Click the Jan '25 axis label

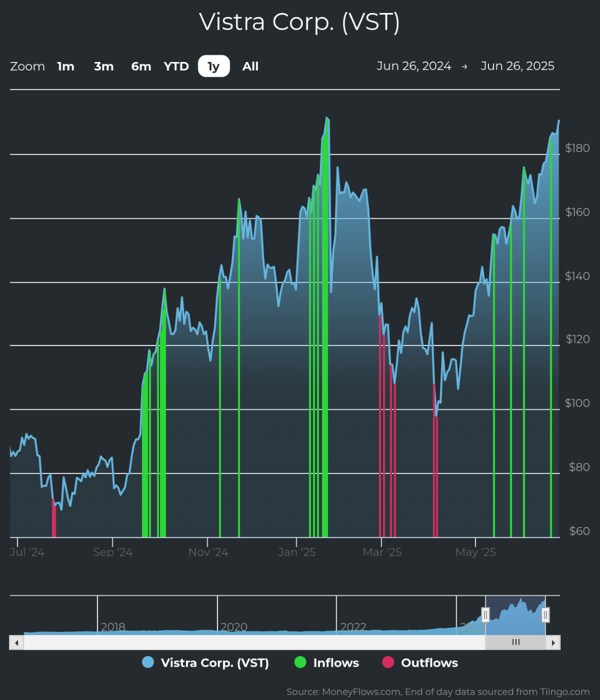(x=297, y=552)
